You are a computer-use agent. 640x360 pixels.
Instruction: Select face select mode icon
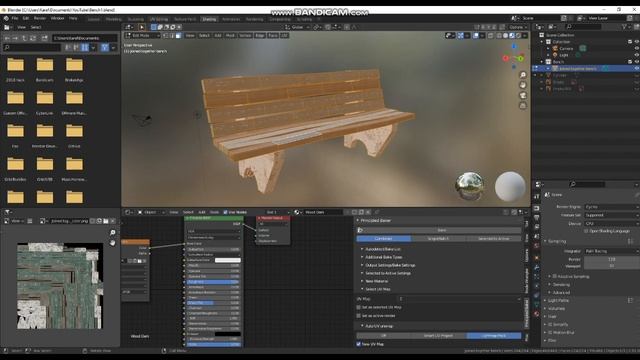(x=178, y=36)
